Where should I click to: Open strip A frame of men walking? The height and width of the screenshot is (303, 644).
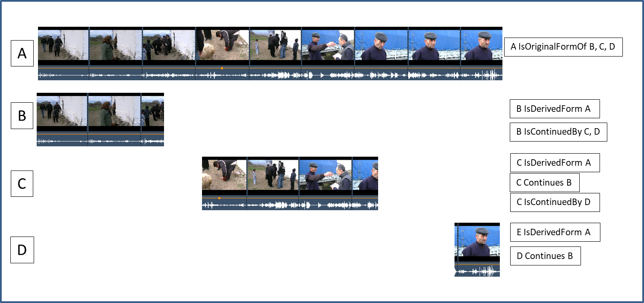pyautogui.click(x=63, y=45)
